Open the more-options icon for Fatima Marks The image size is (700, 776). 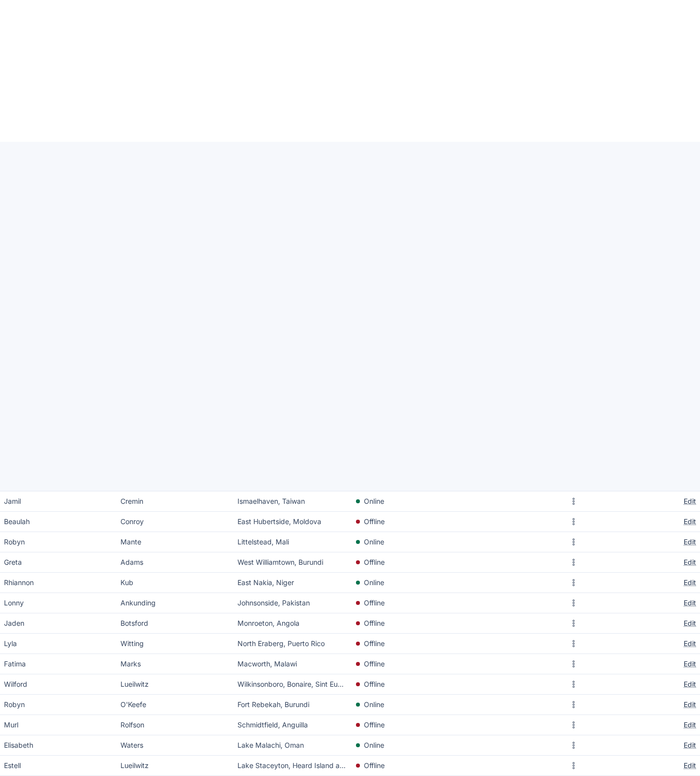(x=574, y=664)
